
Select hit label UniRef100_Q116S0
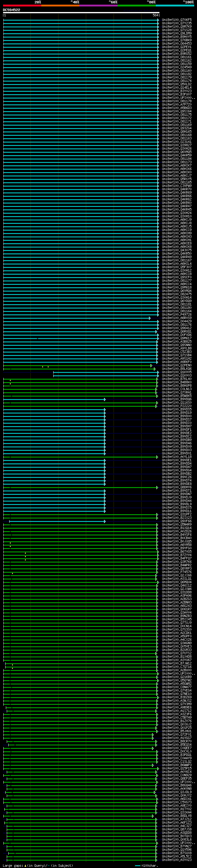(x=177, y=402)
